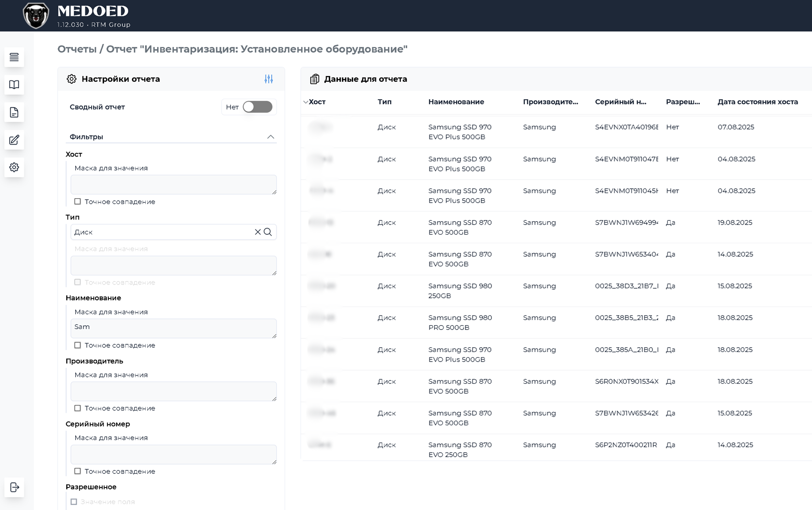This screenshot has width=812, height=510.
Task: Click the Наименование mask field containing Sam
Action: (174, 329)
